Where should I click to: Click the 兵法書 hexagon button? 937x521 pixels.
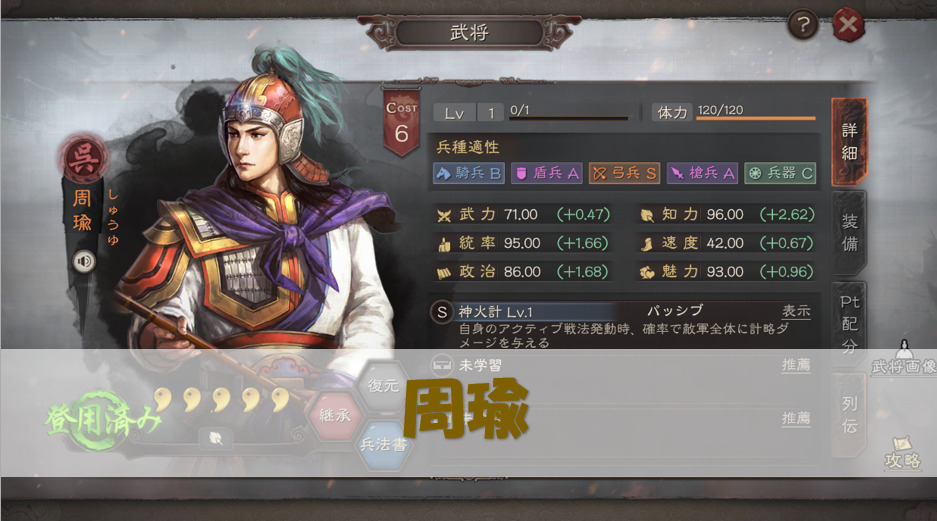coord(383,445)
